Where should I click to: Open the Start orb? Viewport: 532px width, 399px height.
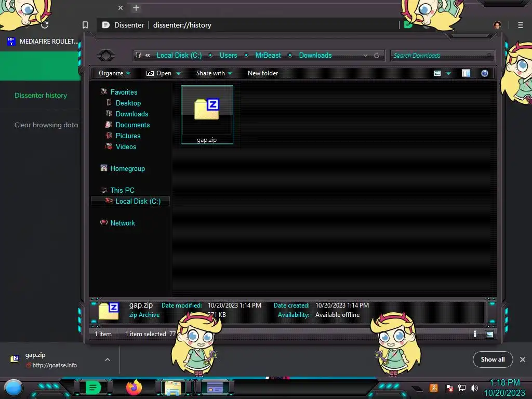[x=13, y=388]
